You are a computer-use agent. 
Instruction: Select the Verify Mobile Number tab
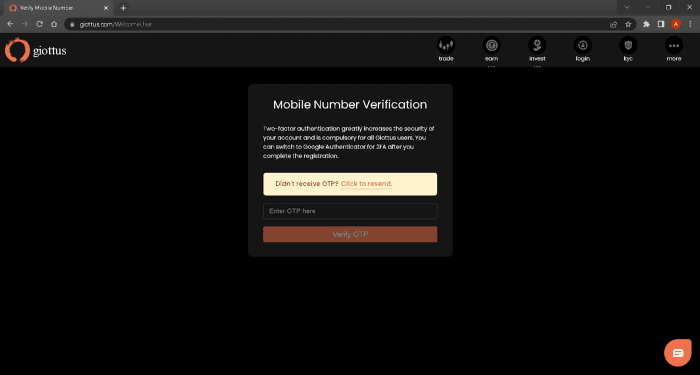coord(59,8)
